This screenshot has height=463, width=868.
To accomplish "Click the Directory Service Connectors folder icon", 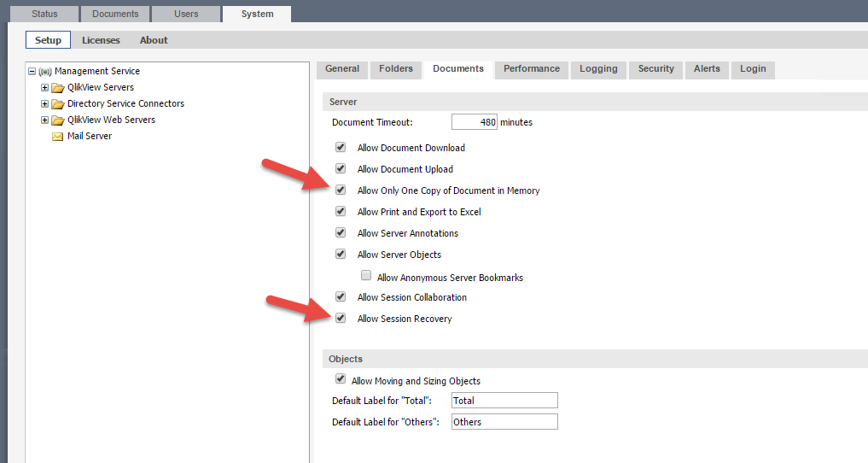I will pos(57,104).
